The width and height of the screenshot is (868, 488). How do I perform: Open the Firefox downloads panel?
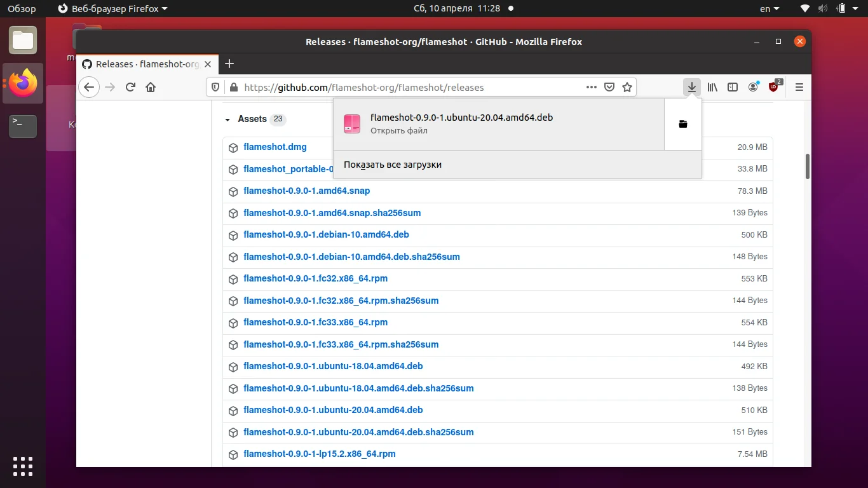pos(691,87)
